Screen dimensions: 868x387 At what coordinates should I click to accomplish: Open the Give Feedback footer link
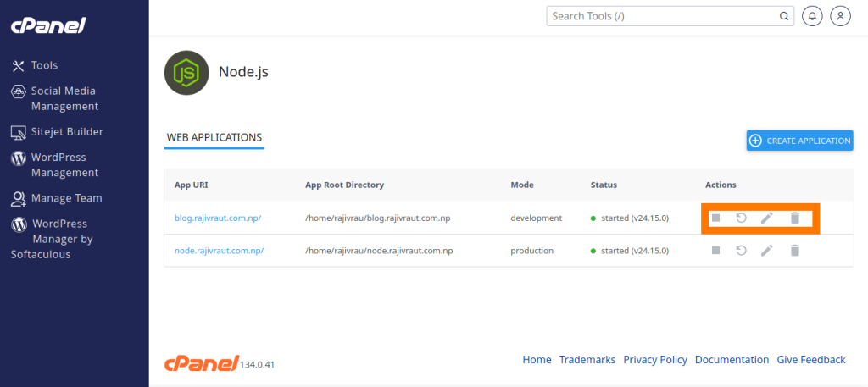point(811,360)
